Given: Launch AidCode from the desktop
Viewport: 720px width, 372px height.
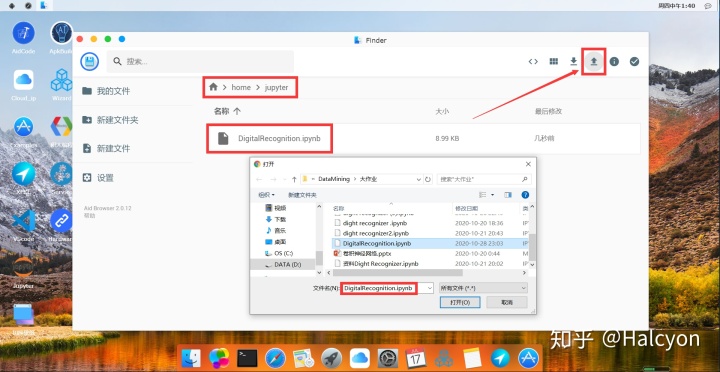Looking at the screenshot, I should [23, 33].
